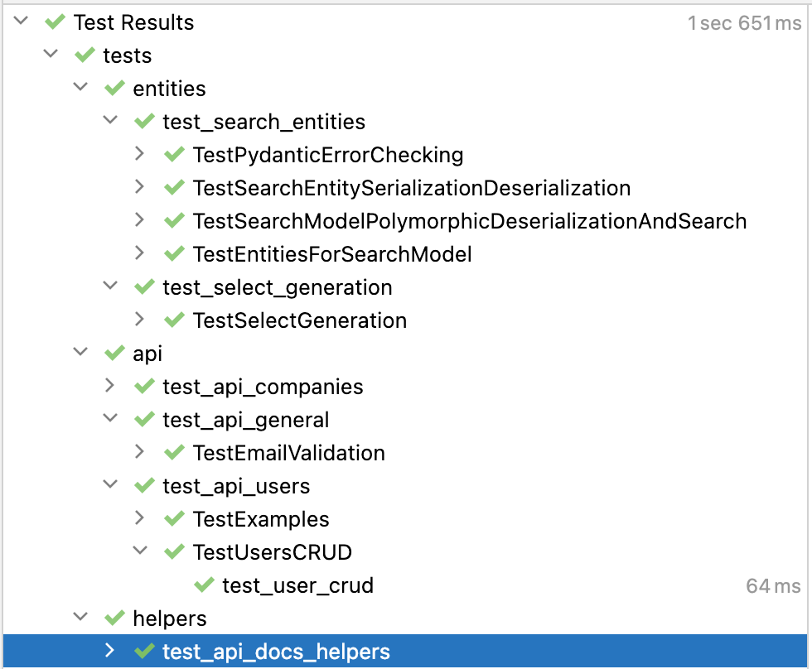Viewport: 812px width, 669px height.
Task: Collapse the test_api_users node
Action: 110,486
